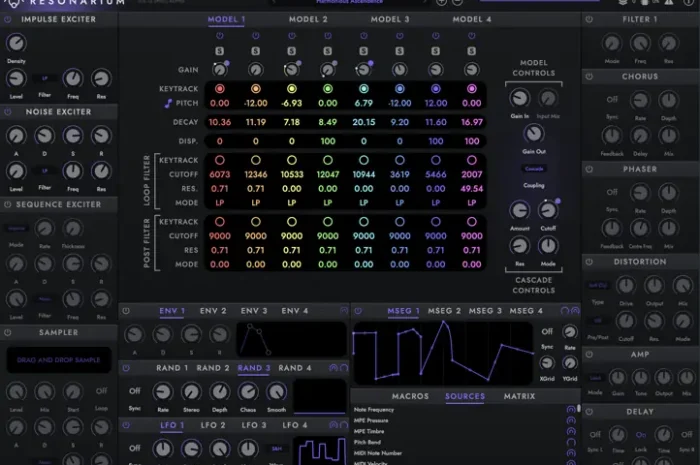This screenshot has width=700, height=465.
Task: Click the loop filter cutoff value 12346
Action: click(256, 174)
